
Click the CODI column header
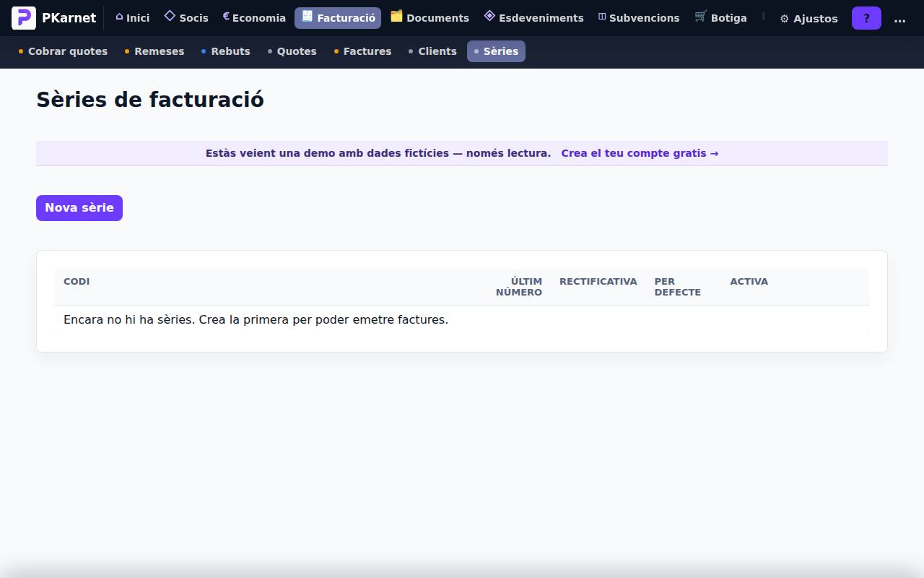(77, 282)
